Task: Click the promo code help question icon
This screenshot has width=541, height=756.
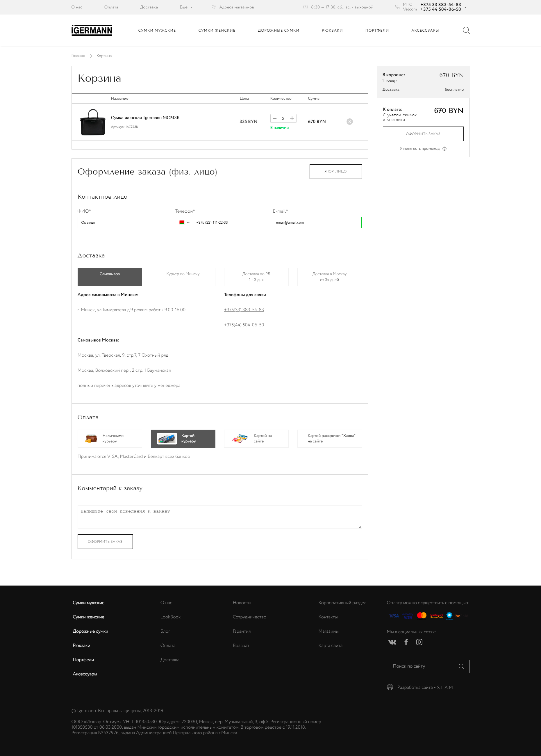Action: [444, 149]
